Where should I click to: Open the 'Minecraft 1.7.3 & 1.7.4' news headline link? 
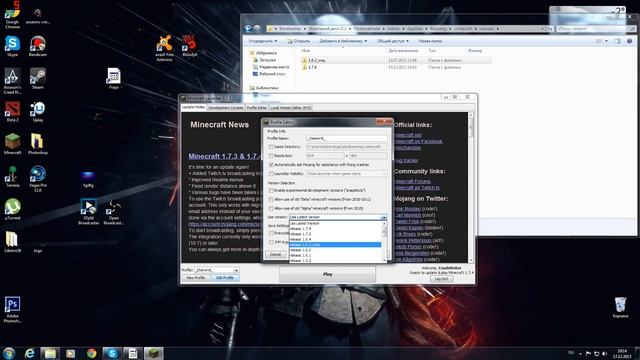click(x=224, y=156)
